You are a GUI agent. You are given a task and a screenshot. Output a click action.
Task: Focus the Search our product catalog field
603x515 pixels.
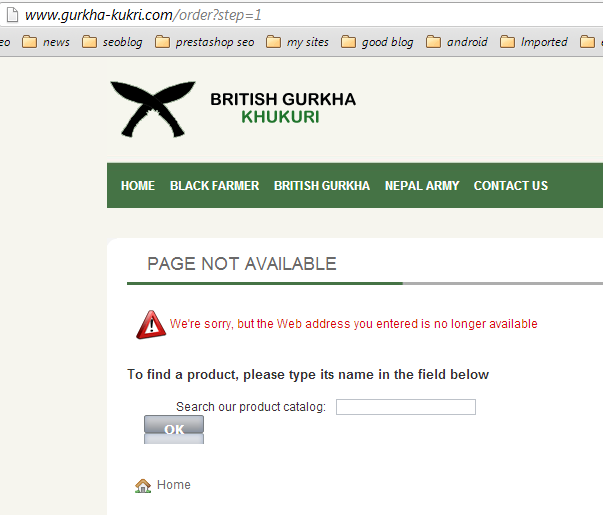pyautogui.click(x=406, y=407)
